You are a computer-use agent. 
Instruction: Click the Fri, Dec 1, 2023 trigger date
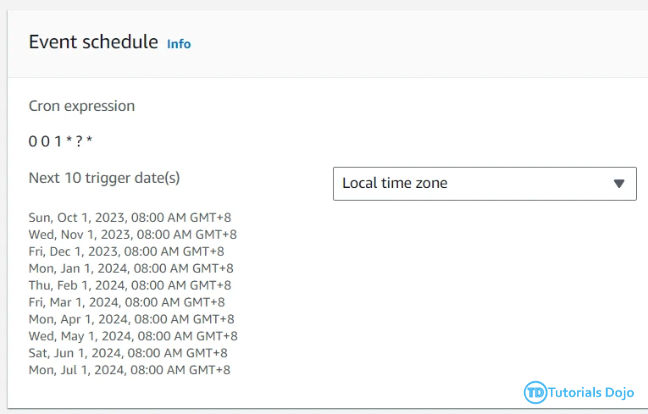click(126, 251)
